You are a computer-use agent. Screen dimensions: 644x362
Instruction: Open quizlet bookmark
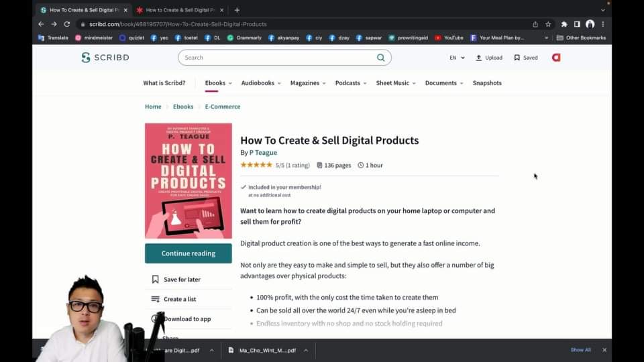point(131,38)
